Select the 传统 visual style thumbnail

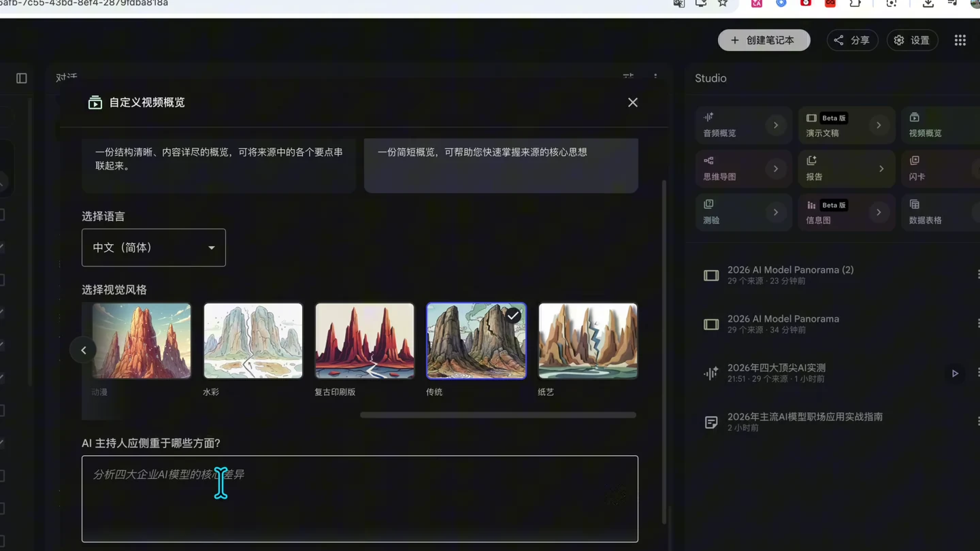(x=476, y=341)
